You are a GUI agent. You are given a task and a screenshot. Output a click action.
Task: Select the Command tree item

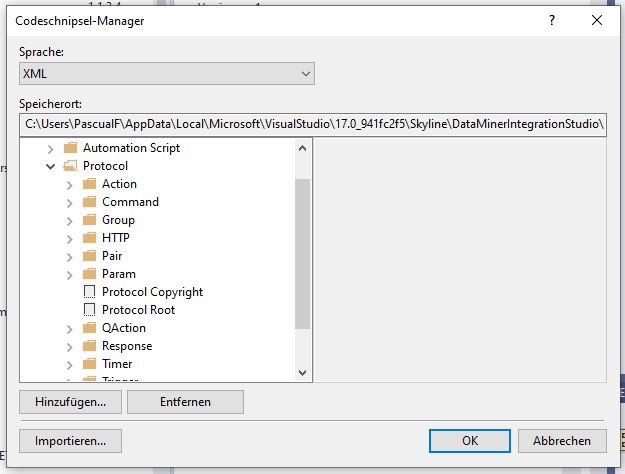130,202
